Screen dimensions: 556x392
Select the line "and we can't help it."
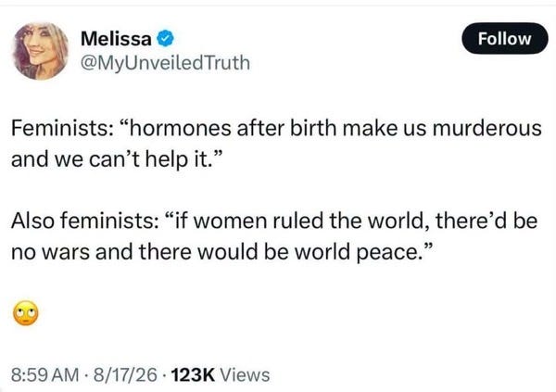click(118, 159)
